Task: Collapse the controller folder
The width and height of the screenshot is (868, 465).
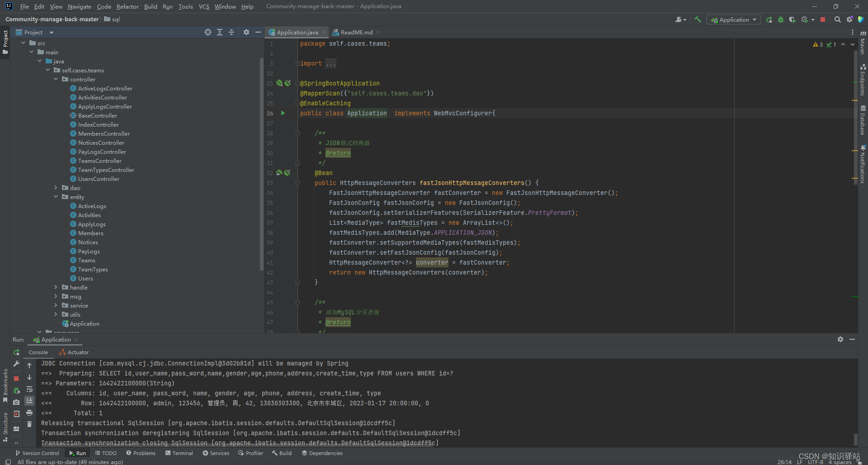Action: (x=56, y=79)
